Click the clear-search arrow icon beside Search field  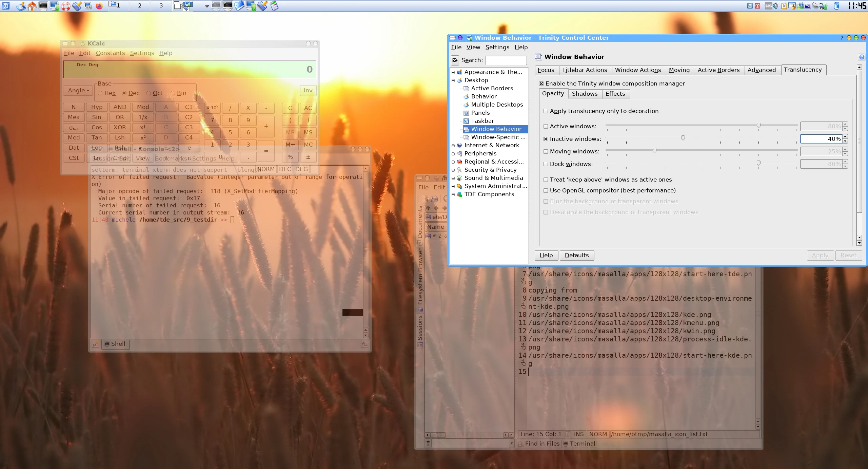(x=455, y=60)
